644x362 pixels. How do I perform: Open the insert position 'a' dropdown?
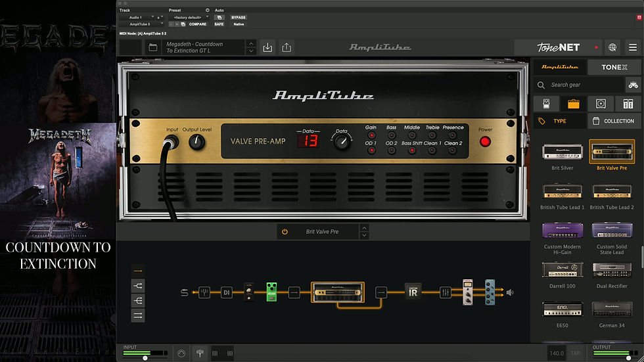click(160, 18)
